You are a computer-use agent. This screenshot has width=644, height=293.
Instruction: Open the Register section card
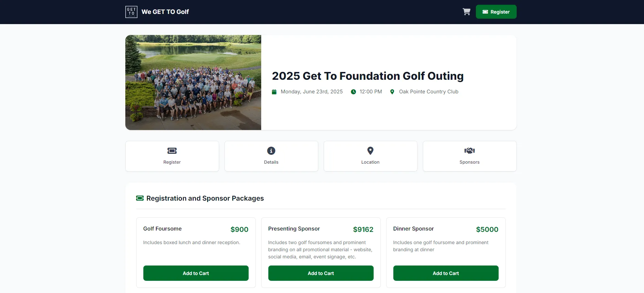pos(172,156)
